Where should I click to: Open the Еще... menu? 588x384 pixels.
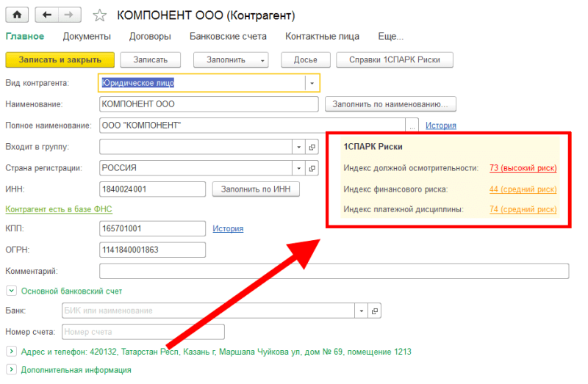(391, 36)
